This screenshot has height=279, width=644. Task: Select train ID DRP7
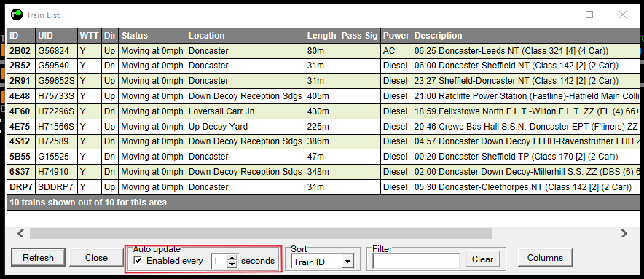pos(20,187)
